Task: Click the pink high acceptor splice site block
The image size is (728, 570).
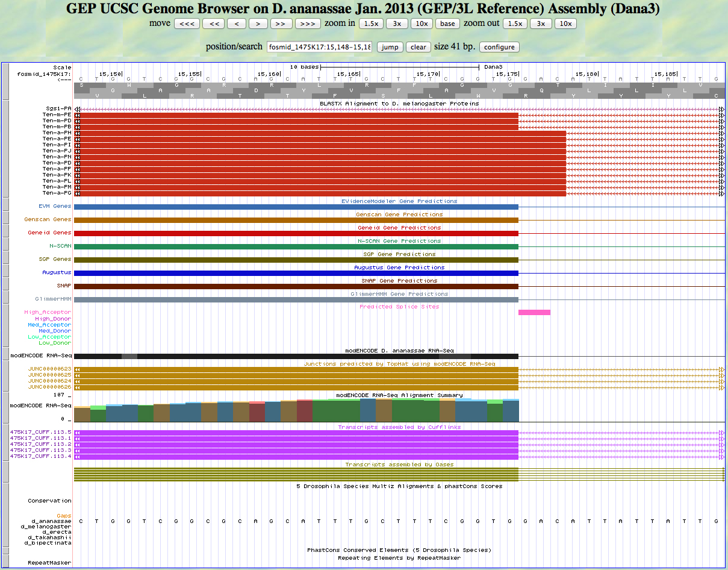Action: click(x=534, y=312)
